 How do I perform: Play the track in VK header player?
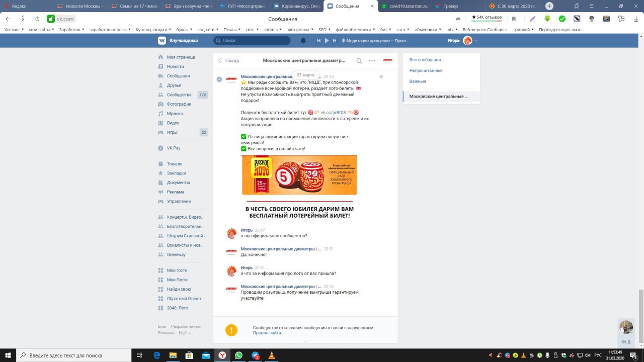coord(327,40)
